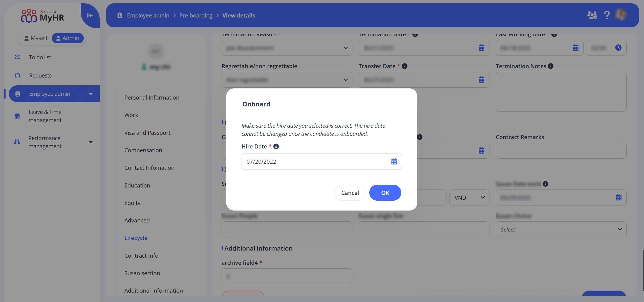Viewport: 644px width, 302px height.
Task: Click Last Working Date clock icon
Action: click(x=618, y=48)
